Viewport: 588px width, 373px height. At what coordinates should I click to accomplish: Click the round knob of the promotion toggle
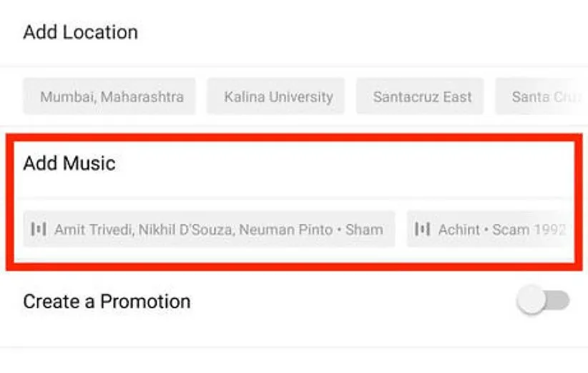pyautogui.click(x=531, y=302)
